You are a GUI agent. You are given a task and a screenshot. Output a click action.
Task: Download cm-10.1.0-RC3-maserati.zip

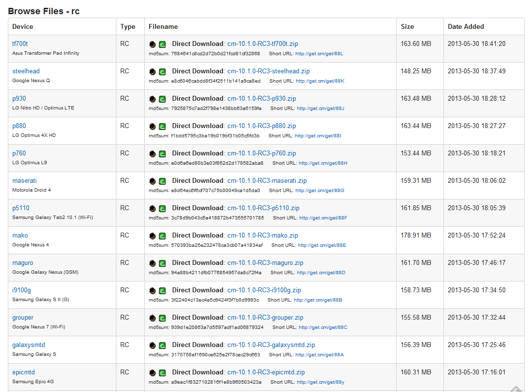tap(267, 181)
